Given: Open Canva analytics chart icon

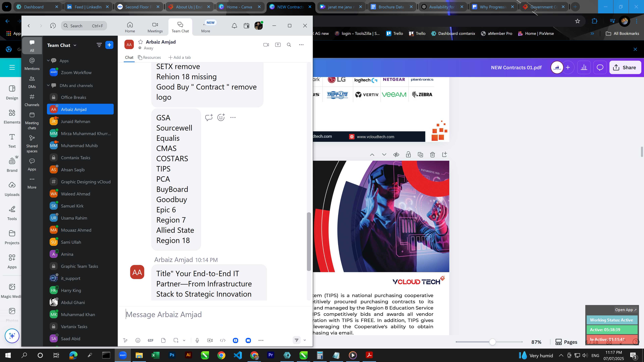Looking at the screenshot, I should point(584,67).
